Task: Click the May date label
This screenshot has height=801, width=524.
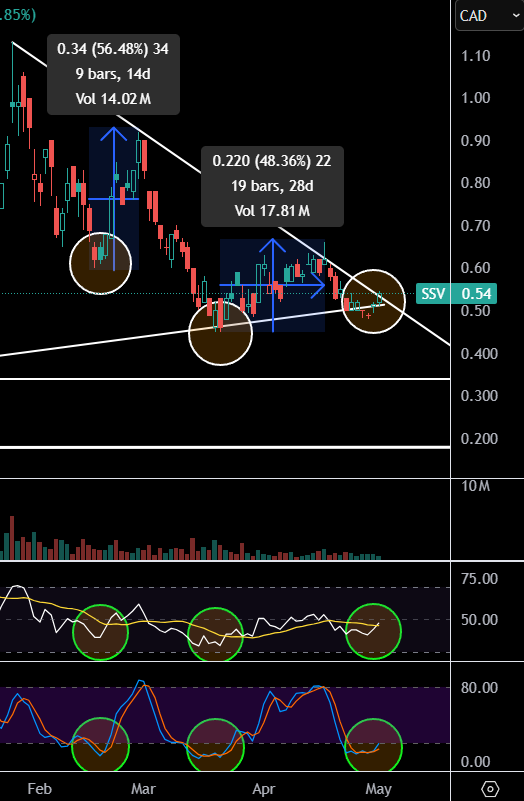Action: pos(378,789)
